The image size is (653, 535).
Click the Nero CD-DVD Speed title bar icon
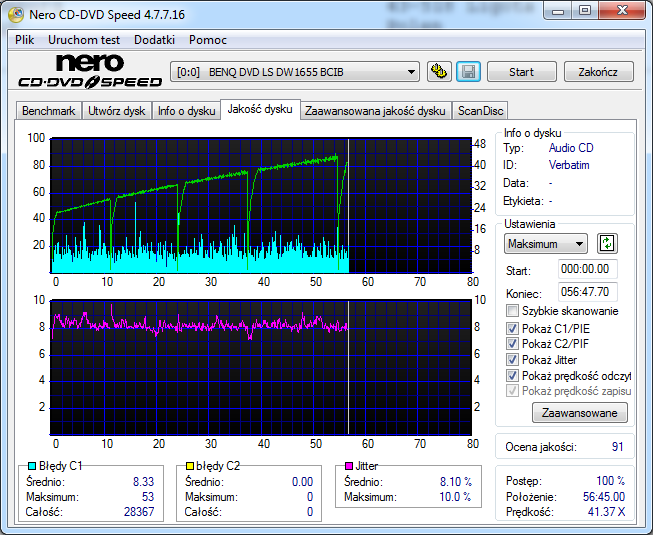[16, 15]
